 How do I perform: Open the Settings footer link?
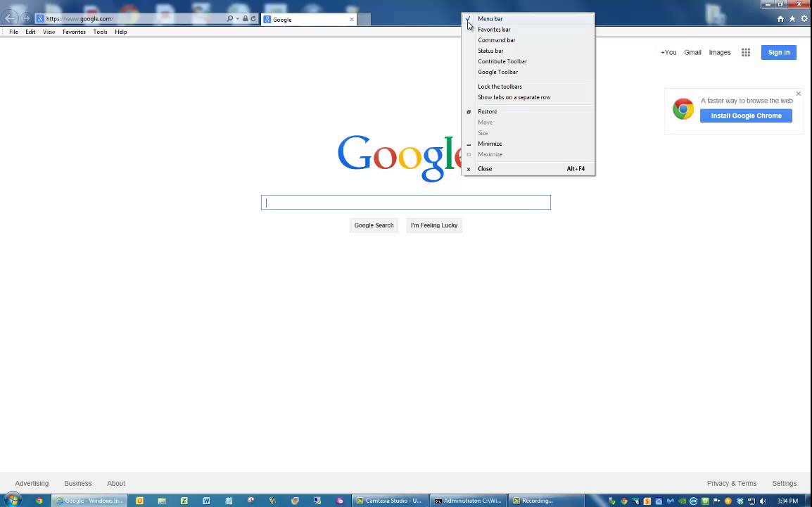click(784, 483)
